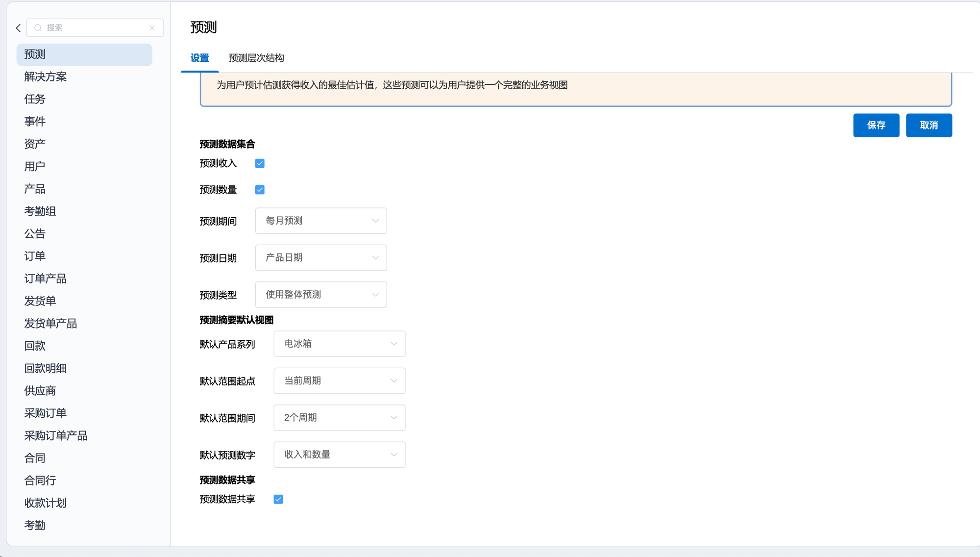Select the 设置 tab
Viewport: 980px width, 557px height.
tap(199, 58)
